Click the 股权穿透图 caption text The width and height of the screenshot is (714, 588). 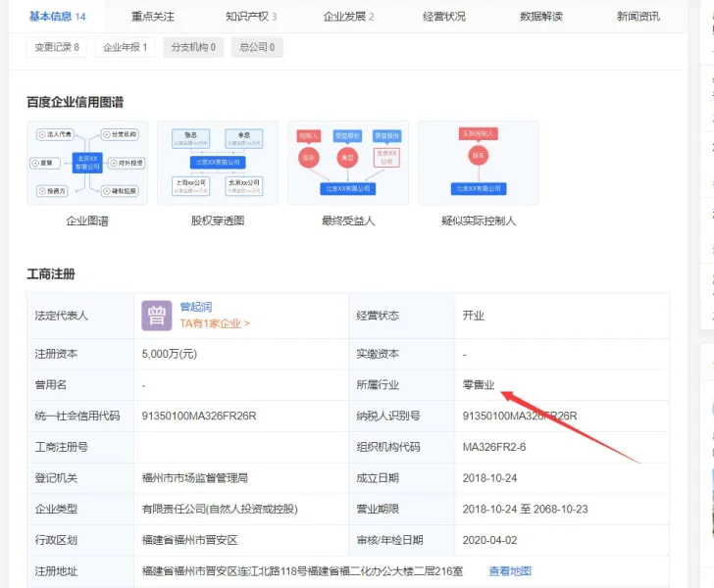tap(218, 220)
